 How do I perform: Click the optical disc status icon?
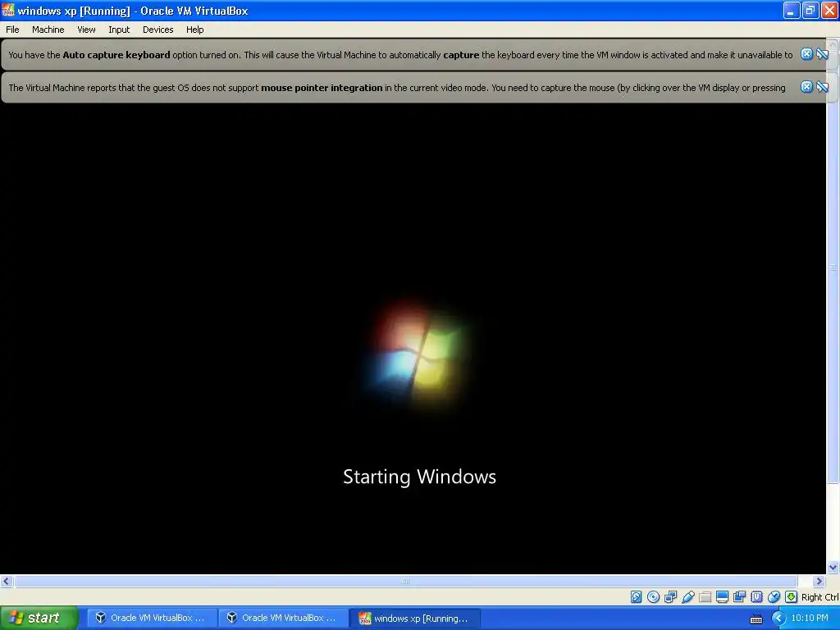[653, 597]
